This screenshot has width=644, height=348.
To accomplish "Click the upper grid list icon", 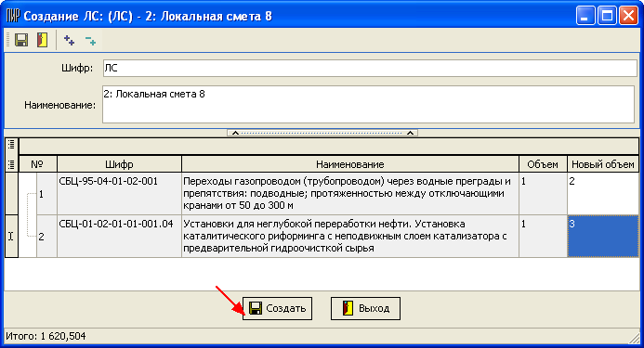I will (11, 145).
